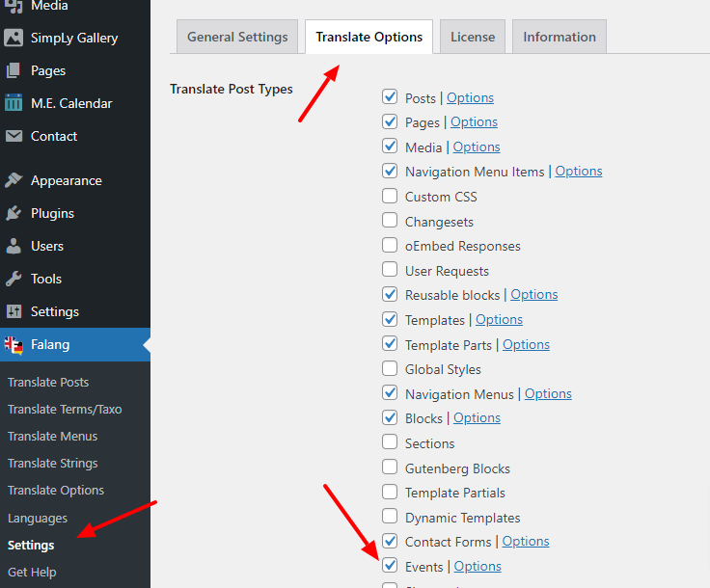Open the Information tab

[x=560, y=37]
